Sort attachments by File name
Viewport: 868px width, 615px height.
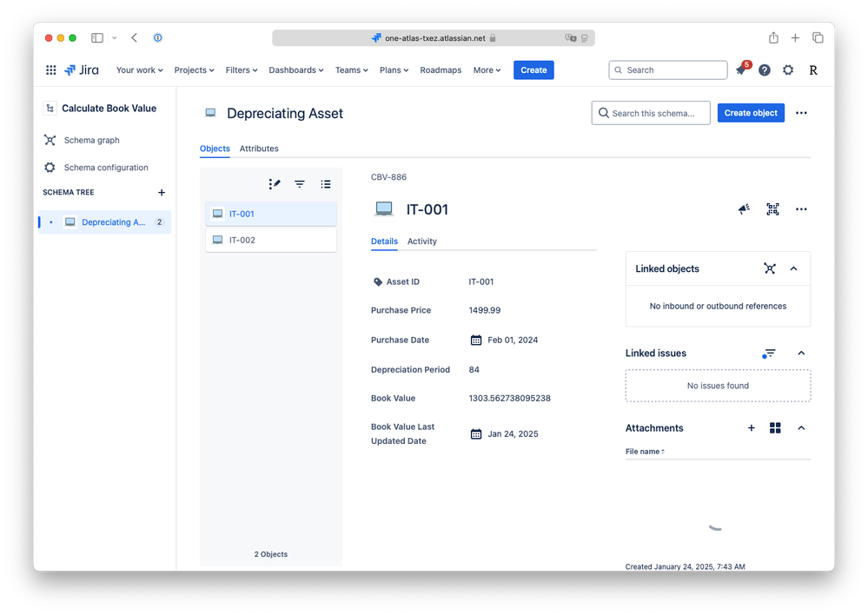pyautogui.click(x=645, y=451)
